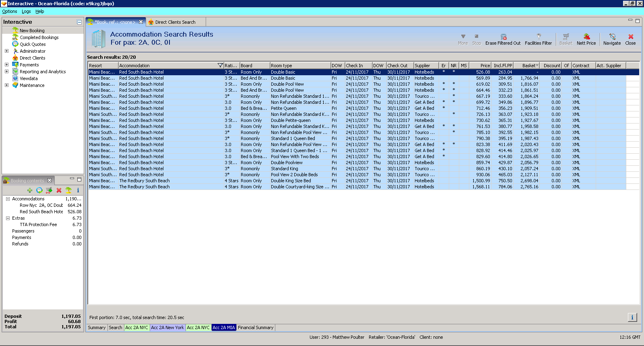Expand the Maintenance tree node
The image size is (644, 346).
click(x=6, y=85)
